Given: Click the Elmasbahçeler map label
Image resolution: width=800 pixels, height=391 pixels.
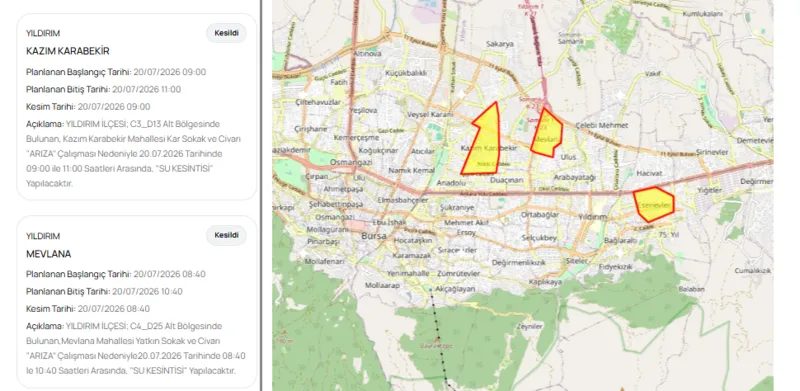Looking at the screenshot, I should (403, 201).
